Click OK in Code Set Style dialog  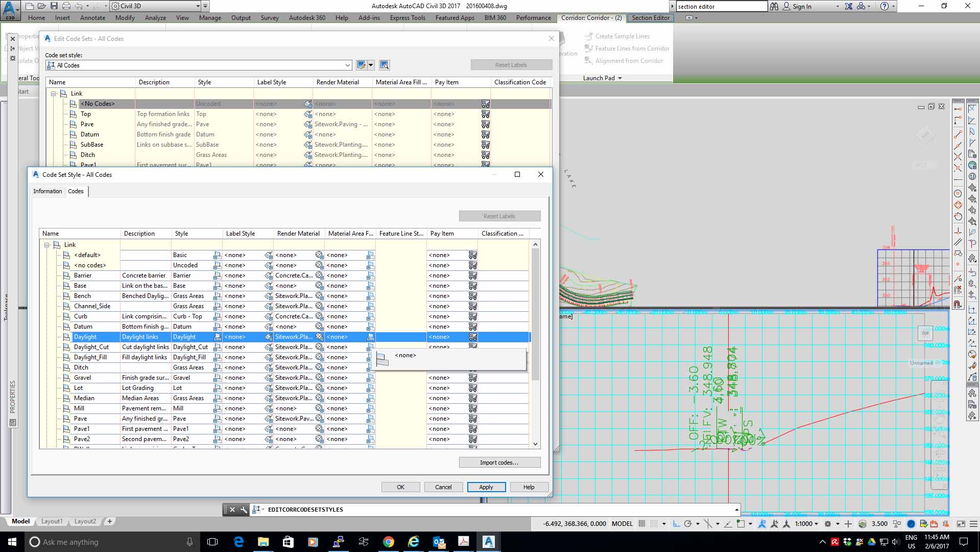(400, 487)
